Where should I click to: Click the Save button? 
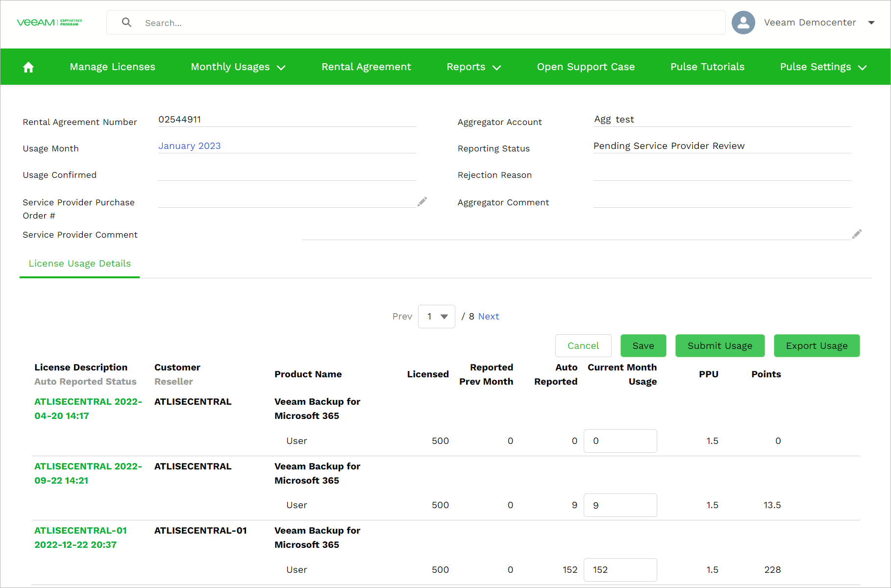tap(643, 346)
